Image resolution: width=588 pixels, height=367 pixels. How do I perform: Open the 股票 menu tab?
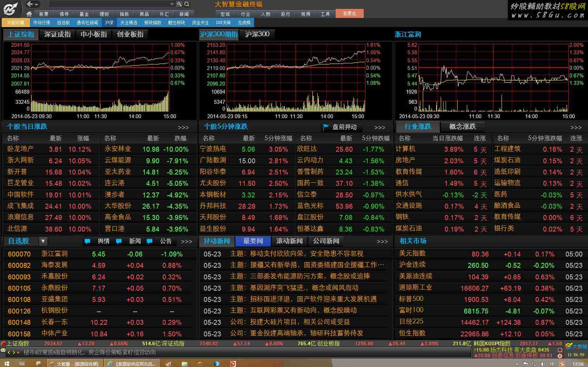click(44, 14)
